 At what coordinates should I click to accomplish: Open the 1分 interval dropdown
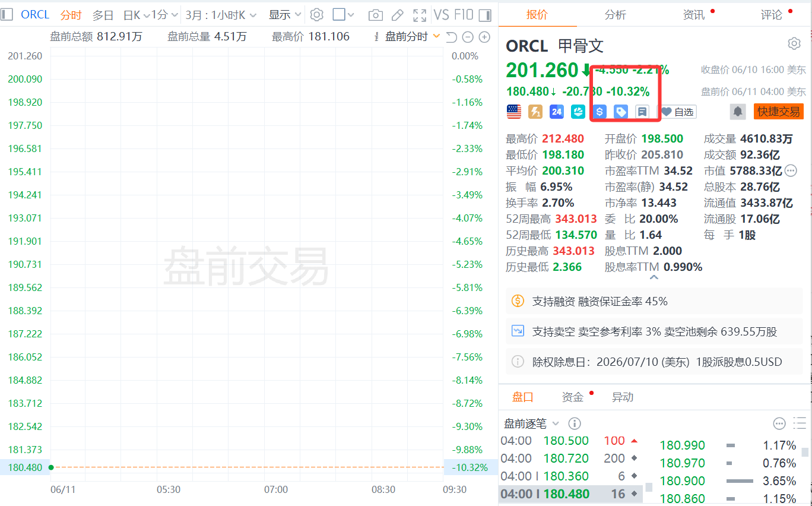coord(164,15)
